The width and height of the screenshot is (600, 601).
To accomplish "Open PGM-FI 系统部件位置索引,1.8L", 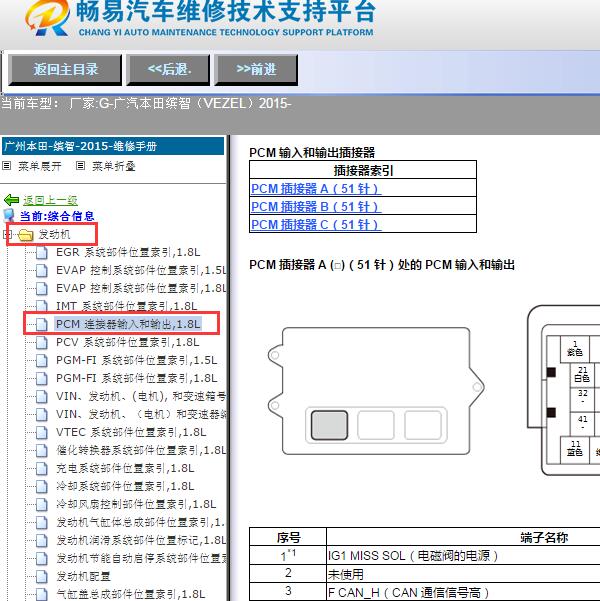I will (136, 378).
